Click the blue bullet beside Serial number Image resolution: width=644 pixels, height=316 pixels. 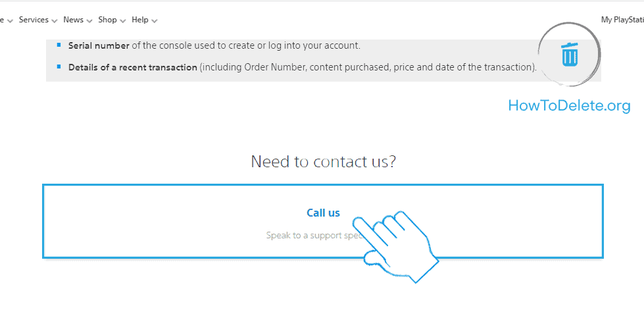tap(59, 45)
